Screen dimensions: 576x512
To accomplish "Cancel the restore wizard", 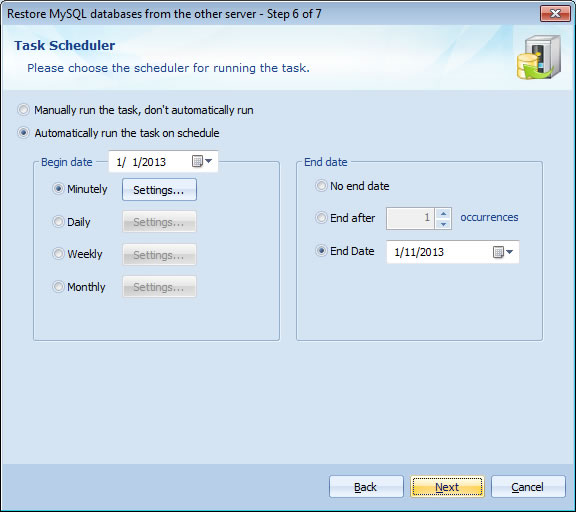I will point(528,487).
